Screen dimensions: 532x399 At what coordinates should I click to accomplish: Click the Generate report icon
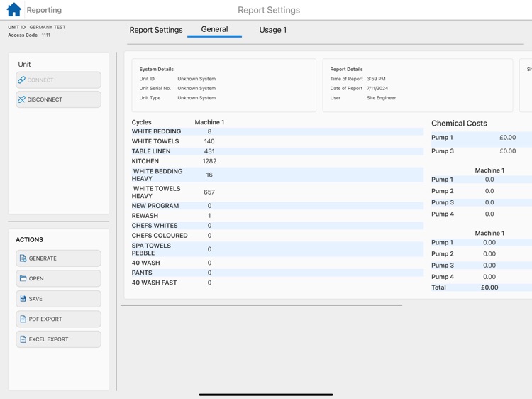pyautogui.click(x=23, y=258)
